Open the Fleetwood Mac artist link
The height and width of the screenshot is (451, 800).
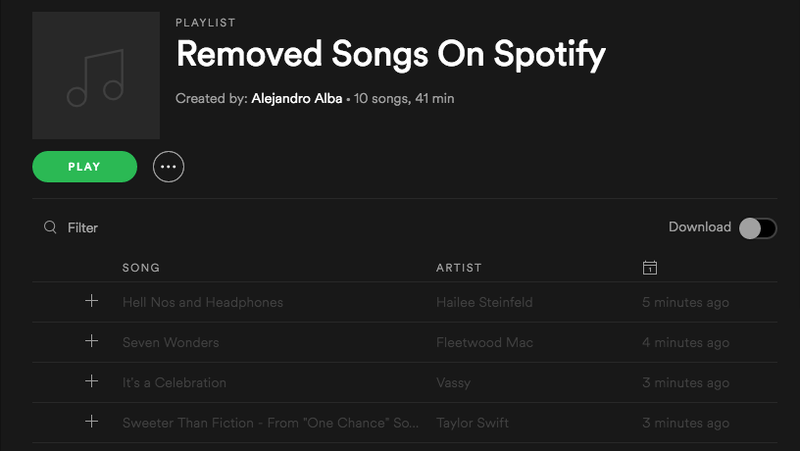point(484,342)
